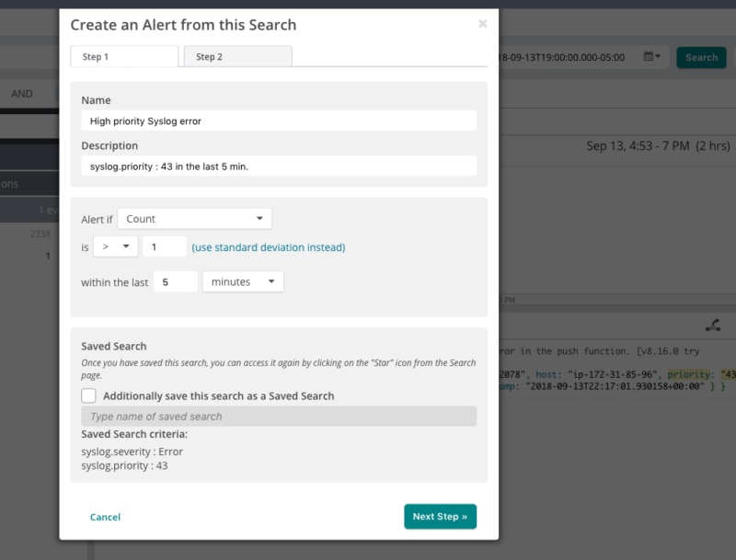The height and width of the screenshot is (560, 736).
Task: Select the AND operator in background
Action: (x=22, y=94)
